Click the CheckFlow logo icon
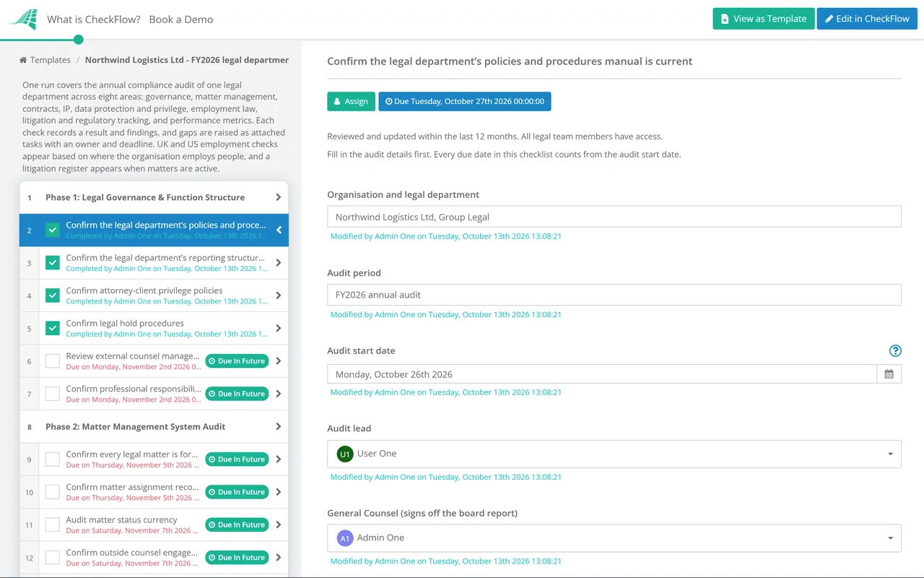 point(22,19)
